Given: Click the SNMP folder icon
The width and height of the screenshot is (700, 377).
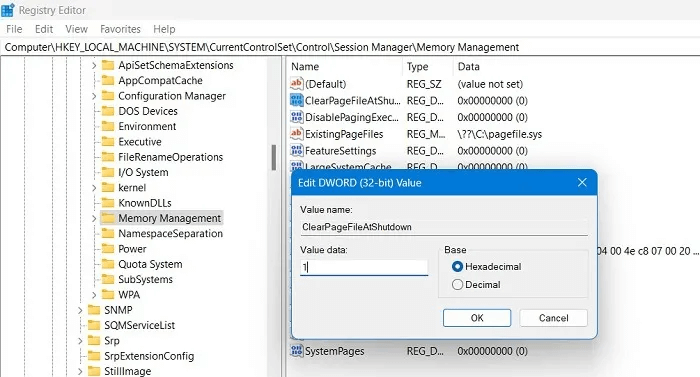Looking at the screenshot, I should click(94, 310).
